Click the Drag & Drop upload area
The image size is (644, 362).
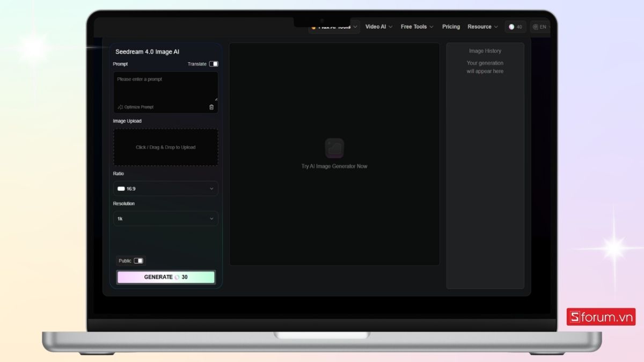click(165, 147)
